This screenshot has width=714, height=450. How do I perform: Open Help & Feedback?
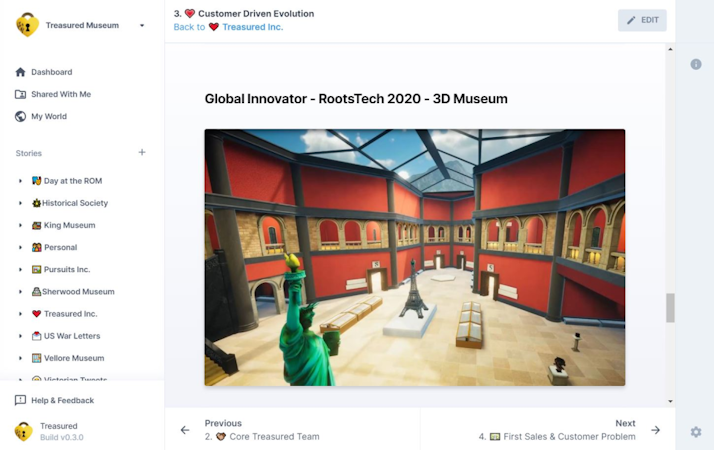pos(62,400)
